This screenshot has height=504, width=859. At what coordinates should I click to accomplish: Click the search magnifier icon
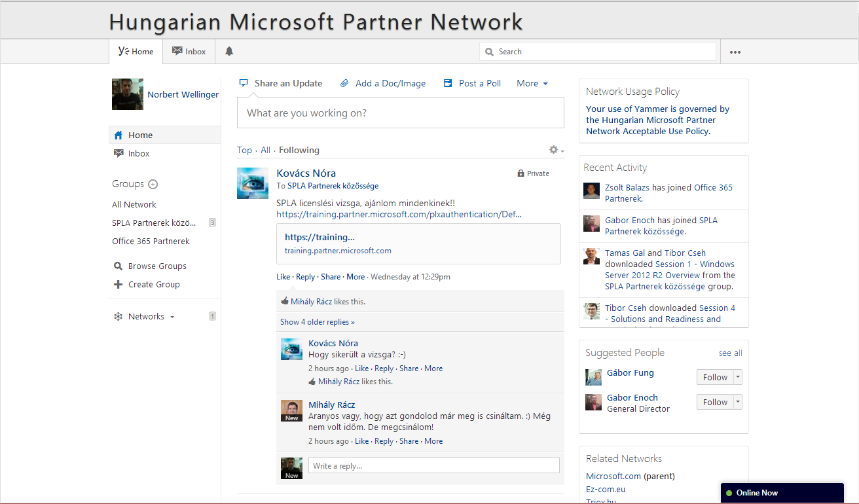489,52
